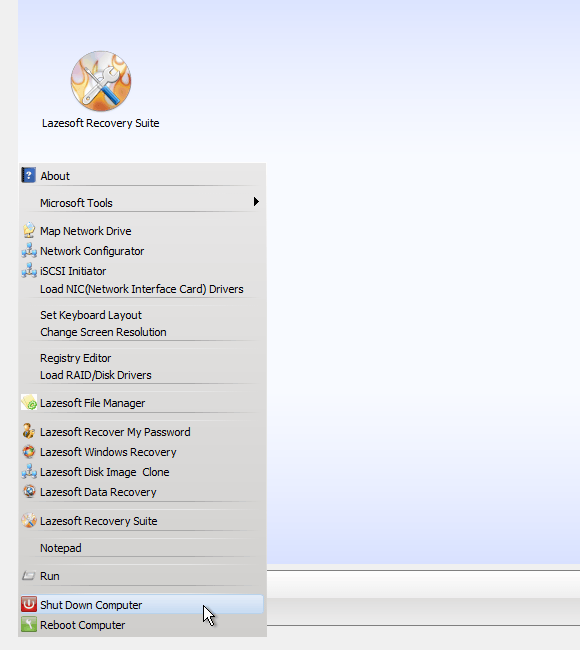
Task: Click the iSCSI Initiator icon
Action: (29, 270)
